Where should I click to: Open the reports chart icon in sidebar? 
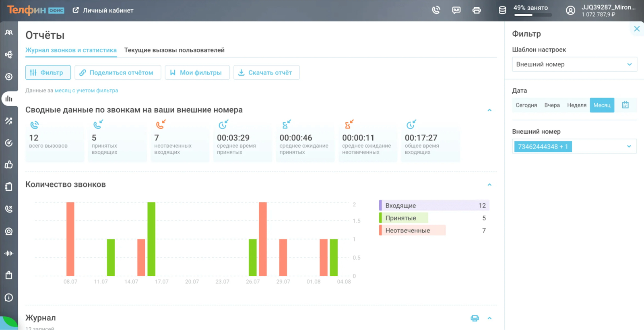9,99
